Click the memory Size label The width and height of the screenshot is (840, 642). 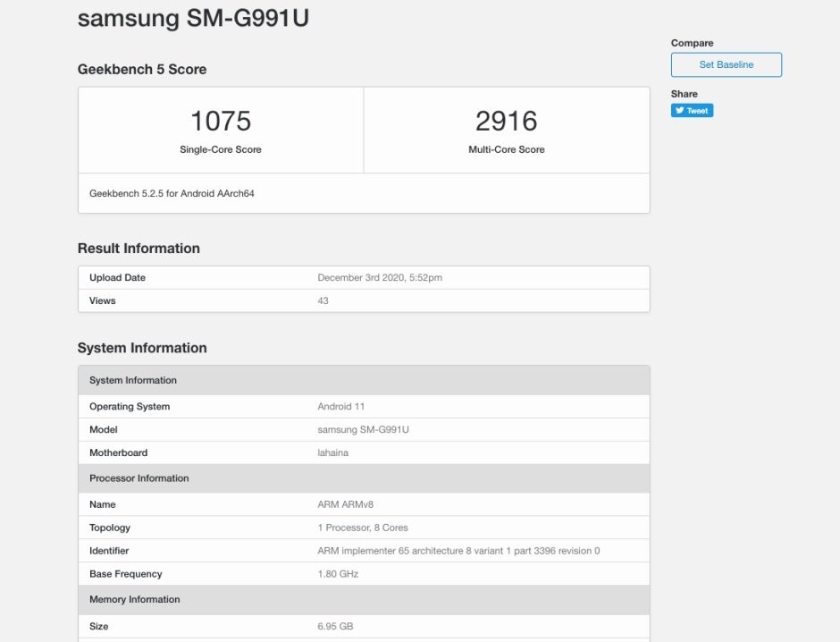(98, 626)
